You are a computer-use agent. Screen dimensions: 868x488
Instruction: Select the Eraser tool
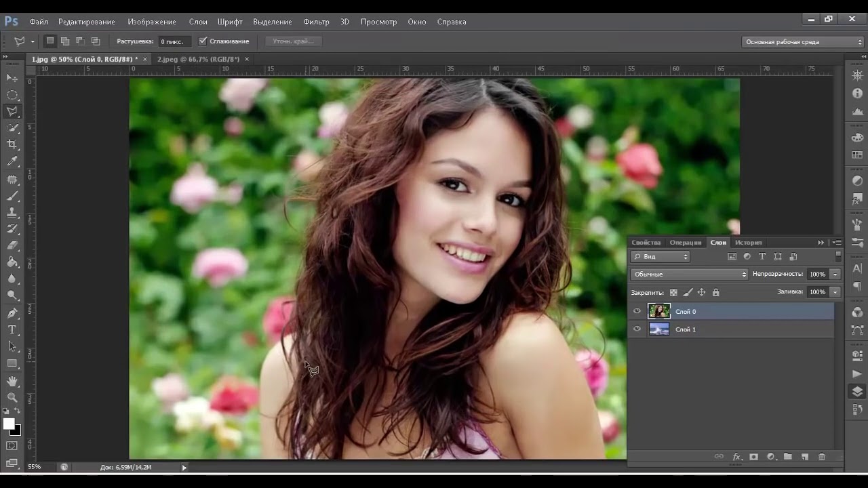[x=12, y=245]
